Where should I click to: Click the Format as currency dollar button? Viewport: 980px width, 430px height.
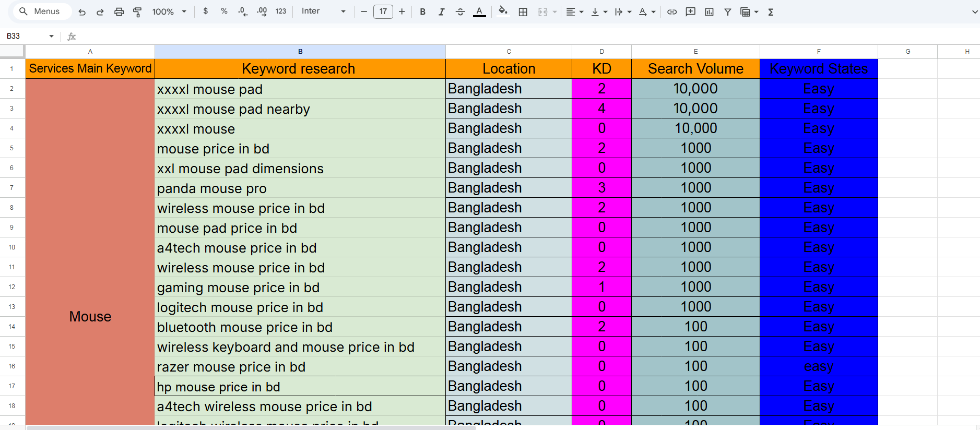click(206, 11)
